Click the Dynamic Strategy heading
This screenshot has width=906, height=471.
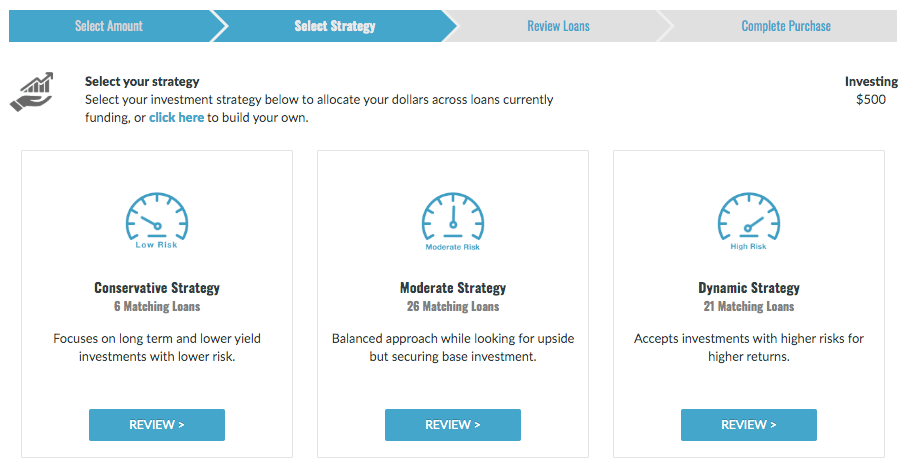click(x=749, y=288)
